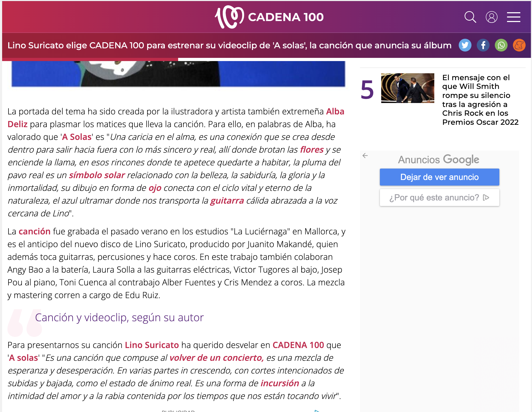
Task: Share article via WhatsApp
Action: click(501, 45)
